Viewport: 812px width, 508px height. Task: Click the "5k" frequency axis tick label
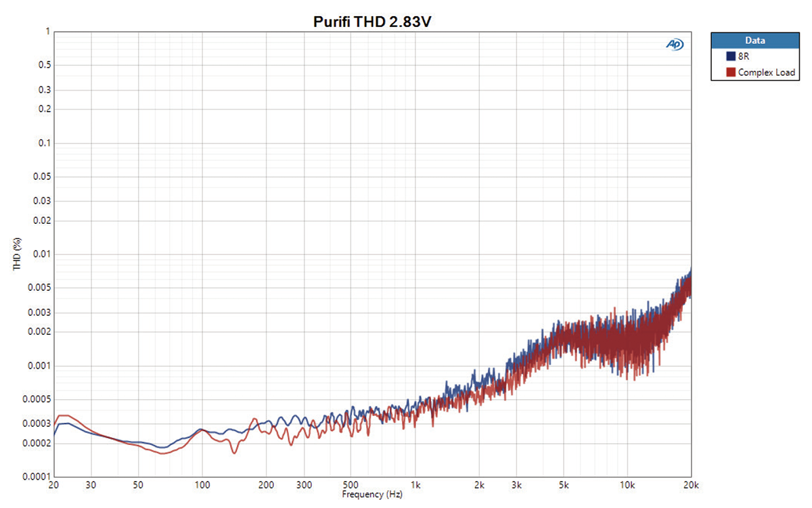click(564, 485)
